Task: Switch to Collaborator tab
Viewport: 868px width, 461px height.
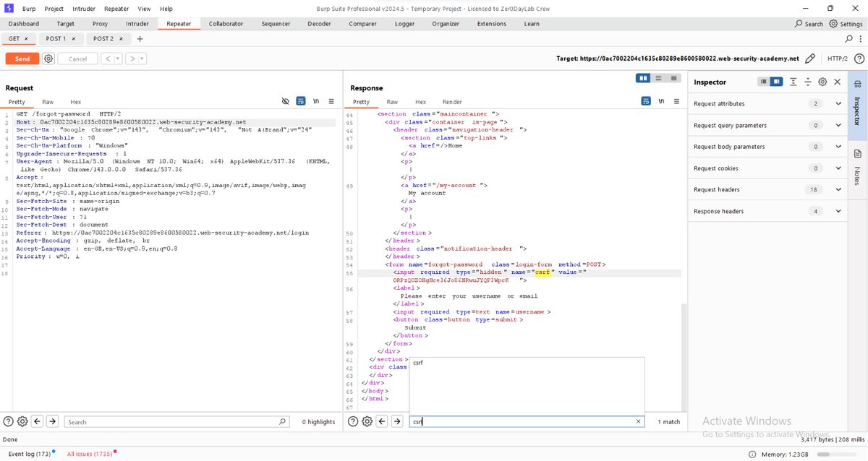Action: click(226, 24)
